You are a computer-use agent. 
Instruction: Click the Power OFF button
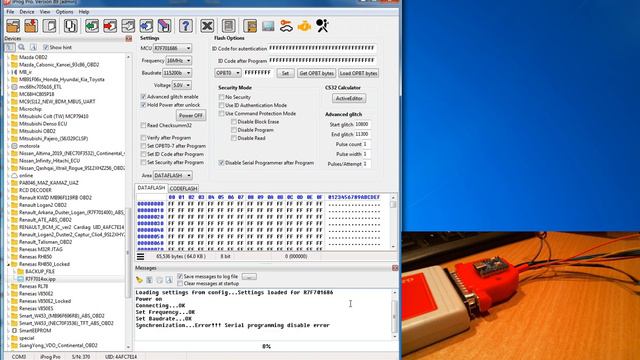coord(191,116)
